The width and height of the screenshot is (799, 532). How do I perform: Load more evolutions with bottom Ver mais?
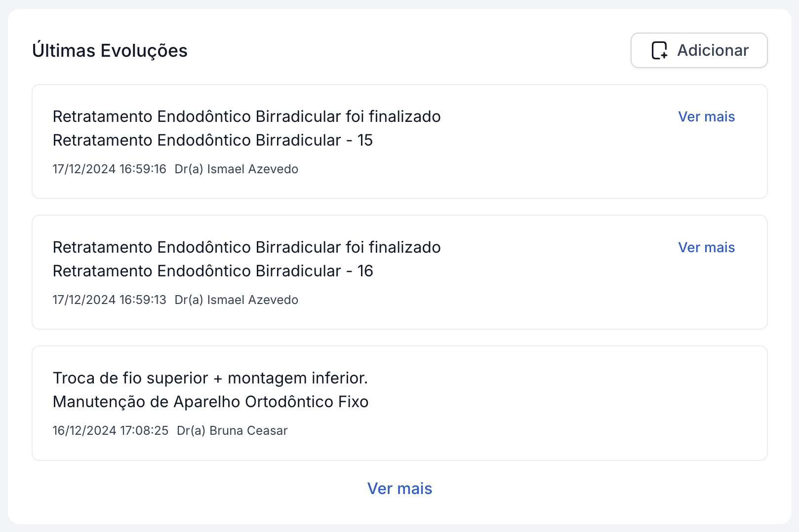tap(399, 489)
